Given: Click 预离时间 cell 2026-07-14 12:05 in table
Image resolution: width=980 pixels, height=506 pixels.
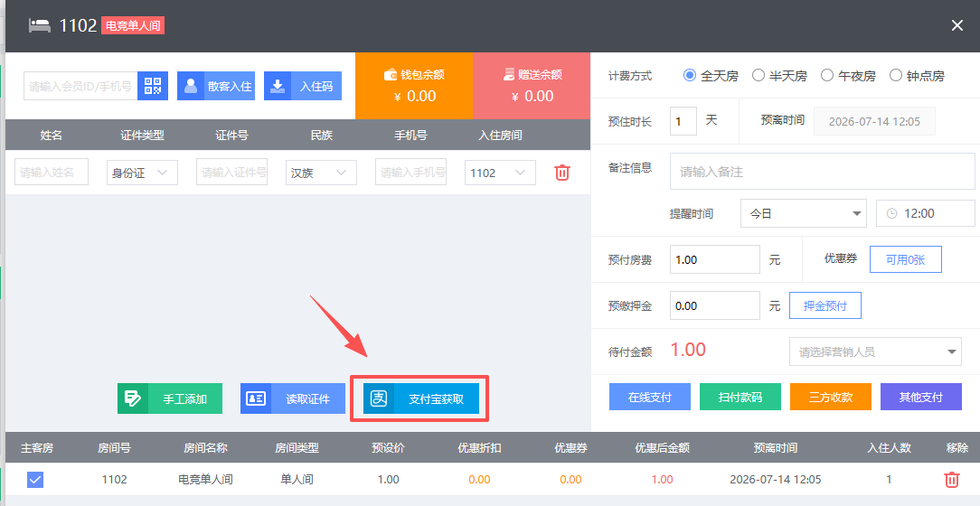Looking at the screenshot, I should [775, 479].
